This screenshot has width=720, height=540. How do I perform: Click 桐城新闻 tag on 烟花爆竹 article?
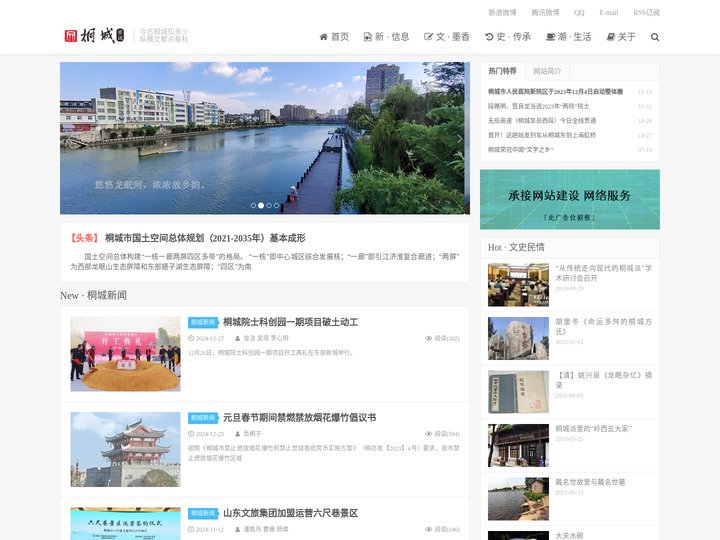click(202, 418)
